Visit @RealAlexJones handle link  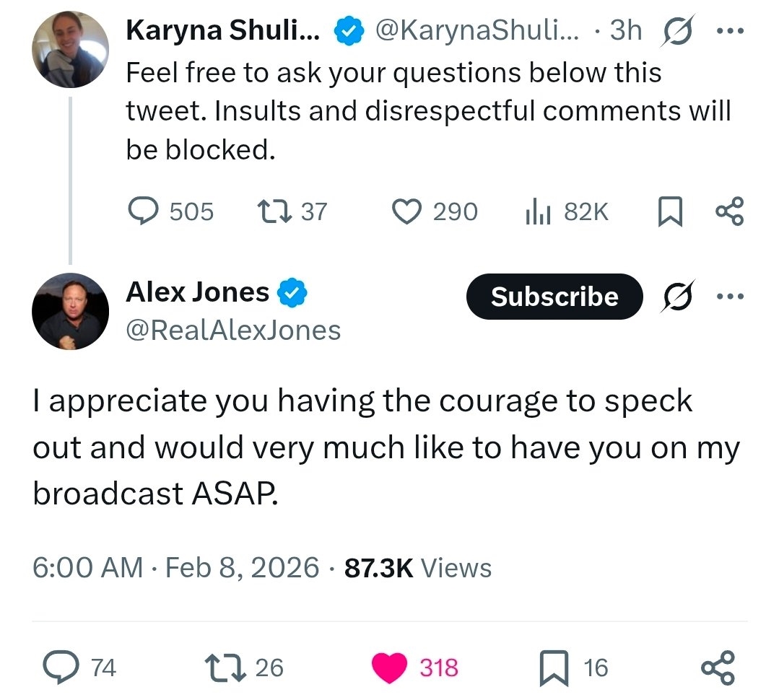(x=233, y=331)
